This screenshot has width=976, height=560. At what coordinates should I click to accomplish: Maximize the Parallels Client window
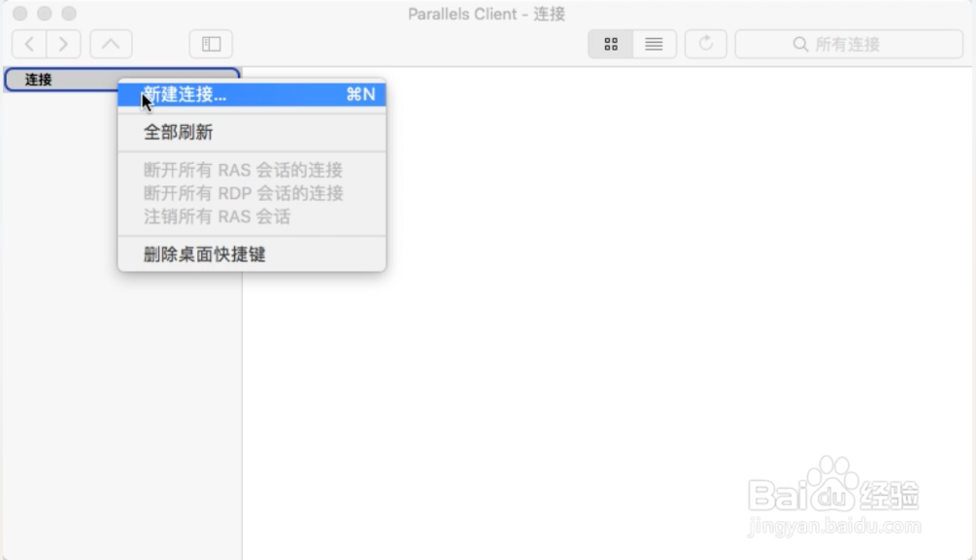(69, 13)
